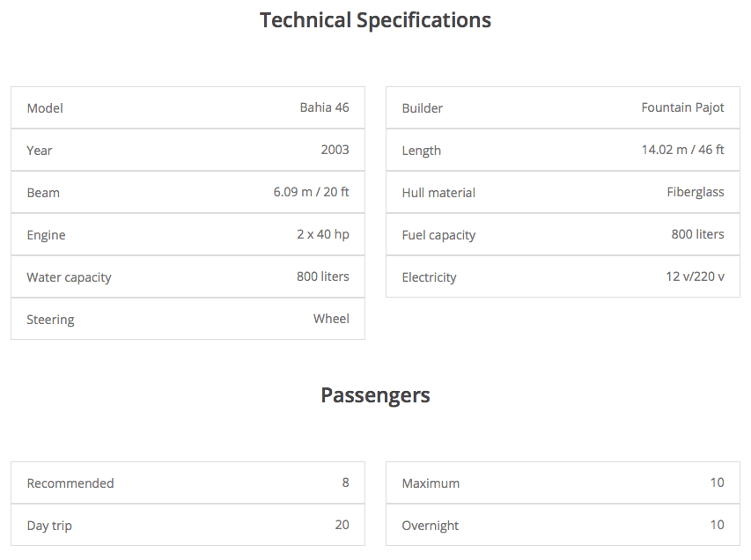
Task: Click the Year value 2003
Action: pyautogui.click(x=335, y=150)
